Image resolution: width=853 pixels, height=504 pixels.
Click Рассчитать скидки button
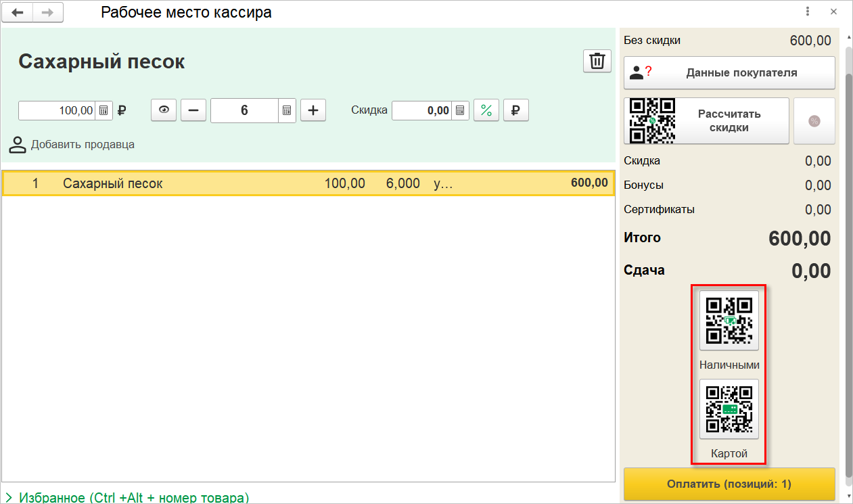(706, 120)
